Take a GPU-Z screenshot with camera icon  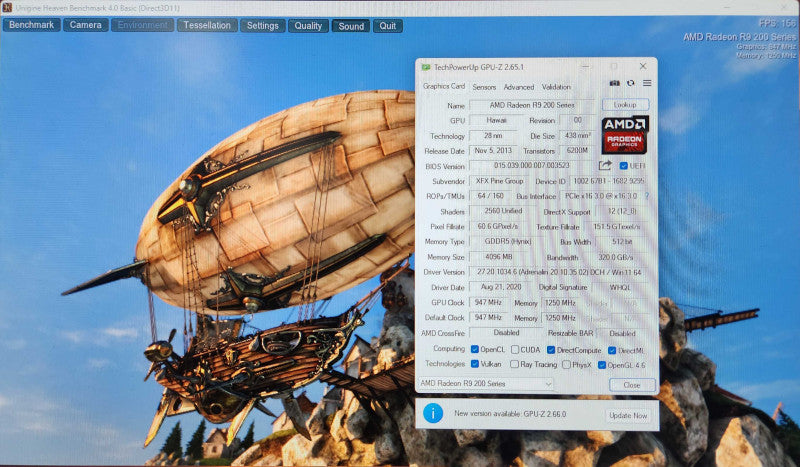point(614,83)
